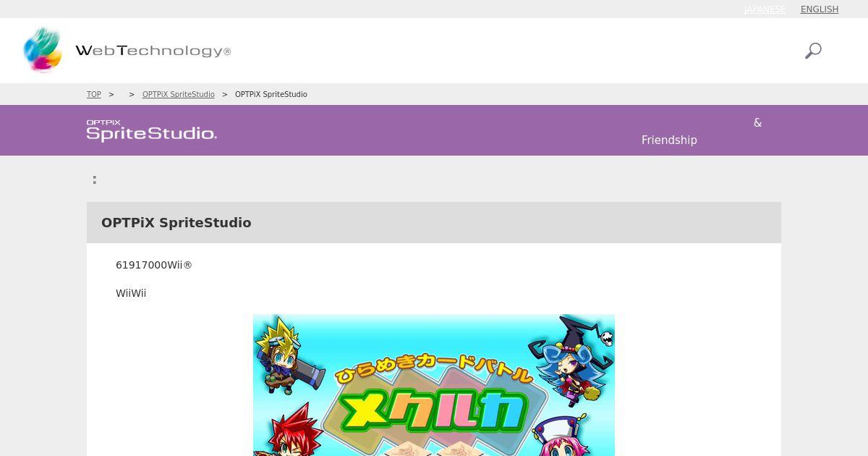Select the OPTPiX SpriteStudio heading text
This screenshot has height=456, width=868.
(176, 223)
